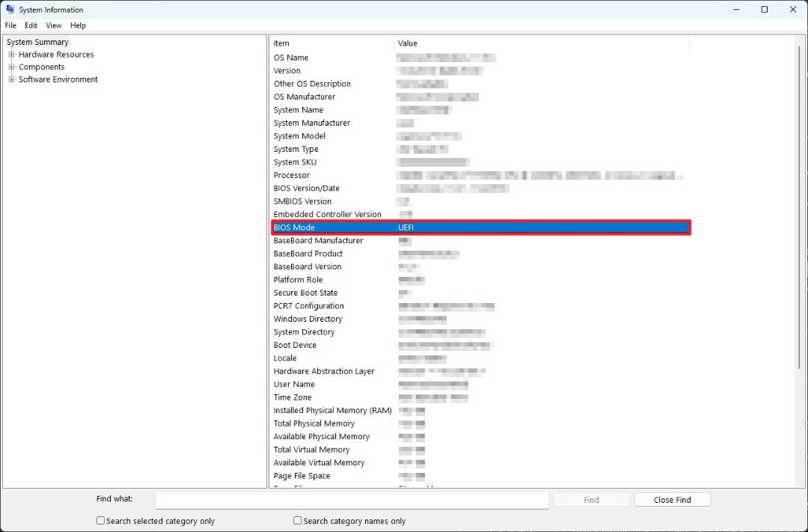
Task: Click the Close Find button
Action: [672, 500]
